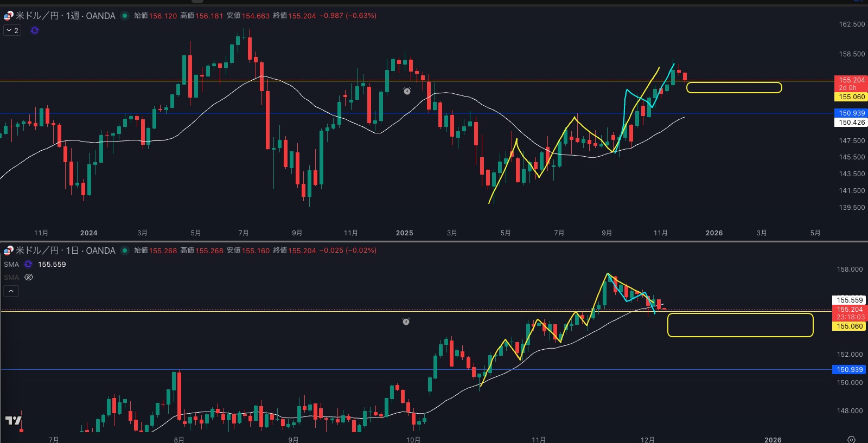868x443 pixels.
Task: Open symbol title 米ドル/円 1日 OANDA
Action: (65, 251)
